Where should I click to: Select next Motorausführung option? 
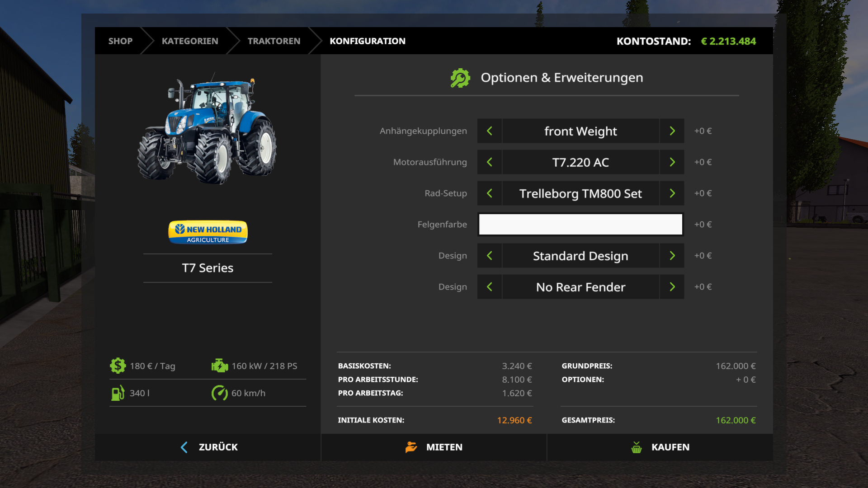coord(672,162)
